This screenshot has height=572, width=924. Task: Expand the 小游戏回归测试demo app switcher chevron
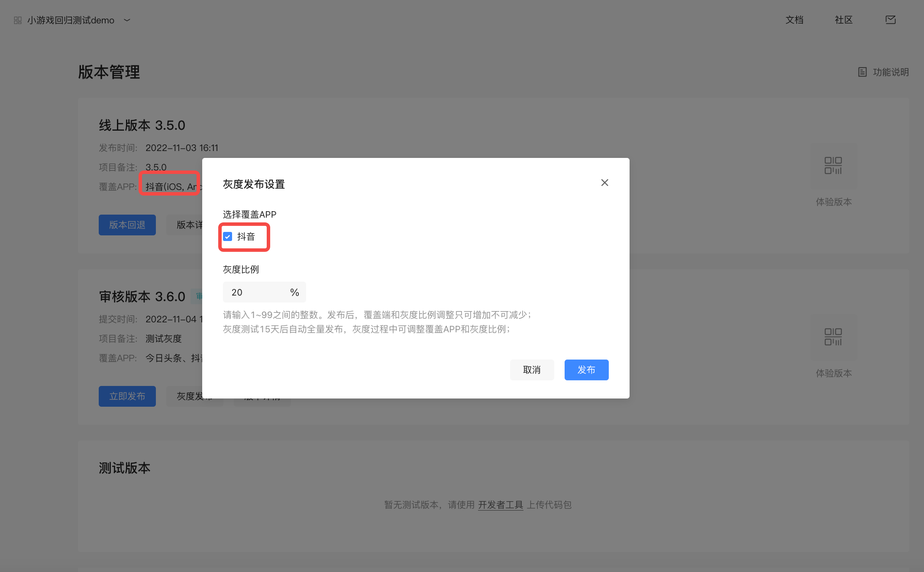pyautogui.click(x=127, y=20)
